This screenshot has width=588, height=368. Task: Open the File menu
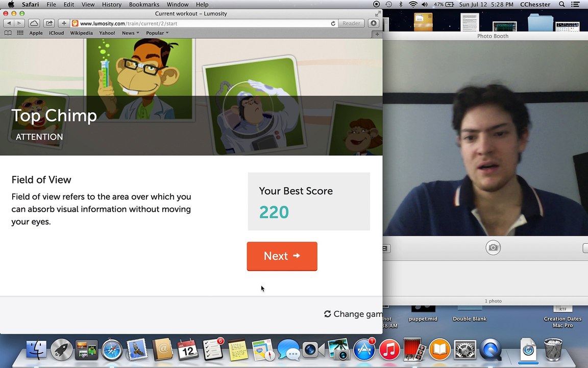pyautogui.click(x=52, y=5)
